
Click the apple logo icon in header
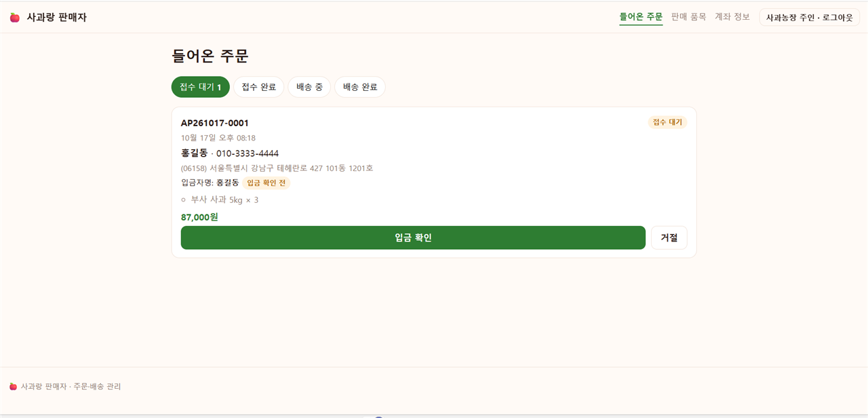tap(15, 18)
